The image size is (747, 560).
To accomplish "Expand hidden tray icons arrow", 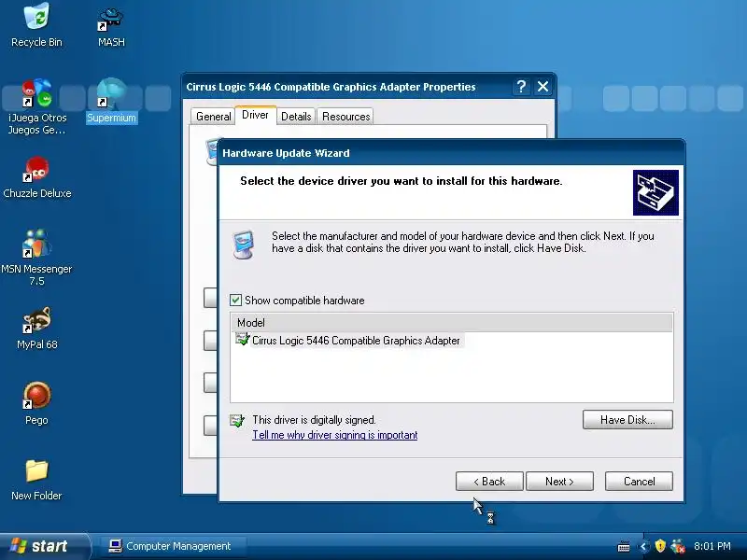I will (643, 546).
